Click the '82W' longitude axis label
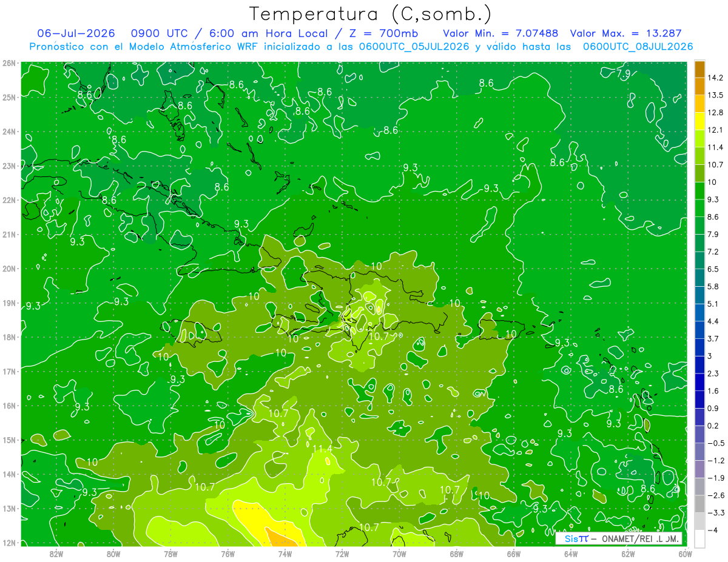 click(x=56, y=553)
